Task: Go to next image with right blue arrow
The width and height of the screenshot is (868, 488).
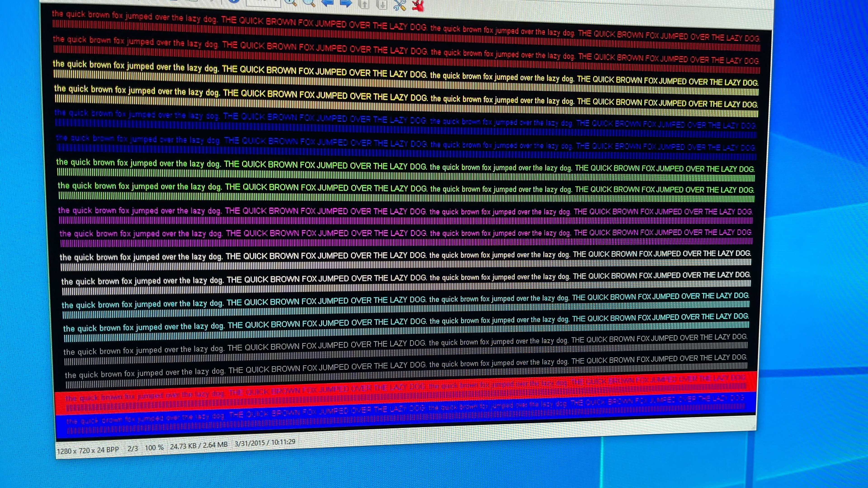Action: [x=345, y=3]
